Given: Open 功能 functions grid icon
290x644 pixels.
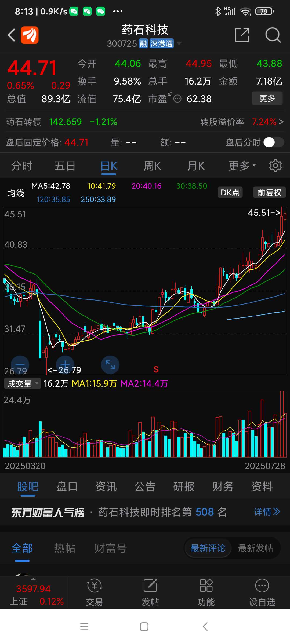Looking at the screenshot, I should 206,592.
